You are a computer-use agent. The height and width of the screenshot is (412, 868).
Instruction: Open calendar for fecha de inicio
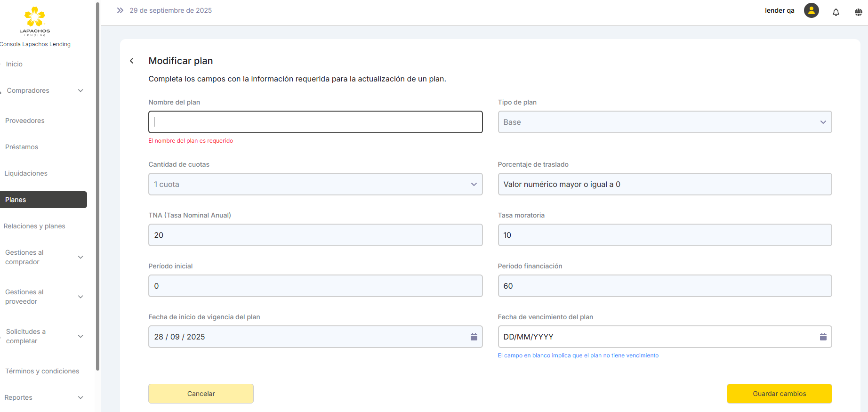tap(474, 337)
